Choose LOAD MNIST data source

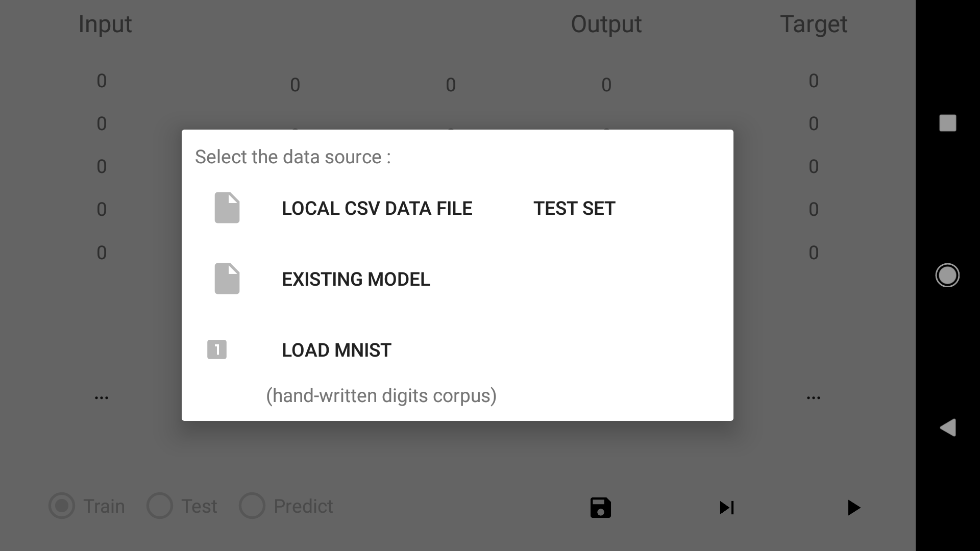coord(336,350)
